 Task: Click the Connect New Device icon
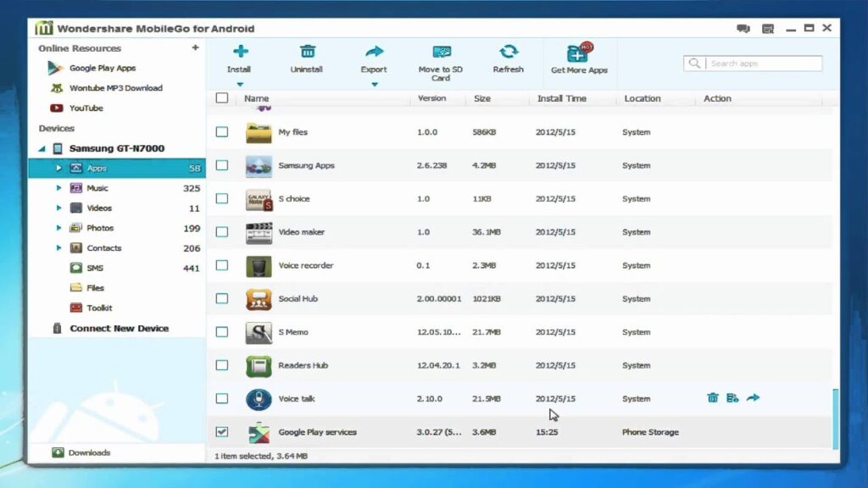[x=57, y=328]
